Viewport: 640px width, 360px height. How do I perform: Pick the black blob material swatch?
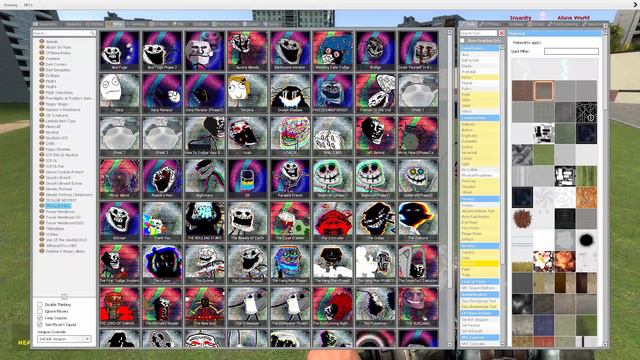click(x=587, y=240)
